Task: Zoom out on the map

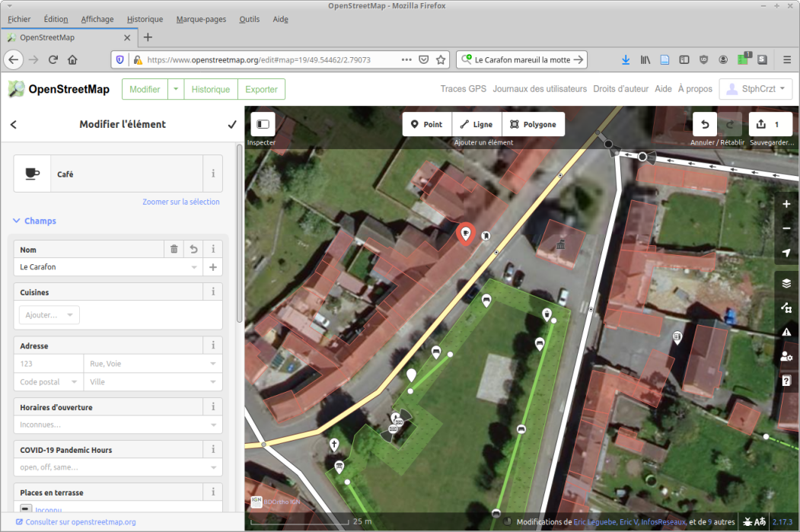Action: (x=786, y=228)
